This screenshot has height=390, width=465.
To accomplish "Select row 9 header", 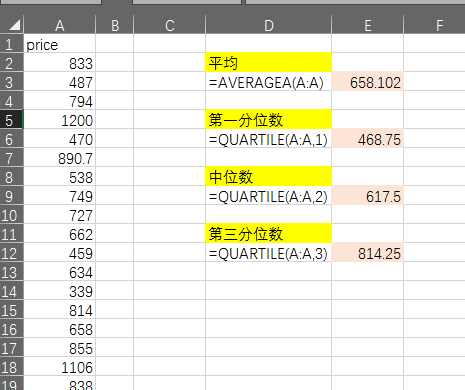I will [x=12, y=195].
